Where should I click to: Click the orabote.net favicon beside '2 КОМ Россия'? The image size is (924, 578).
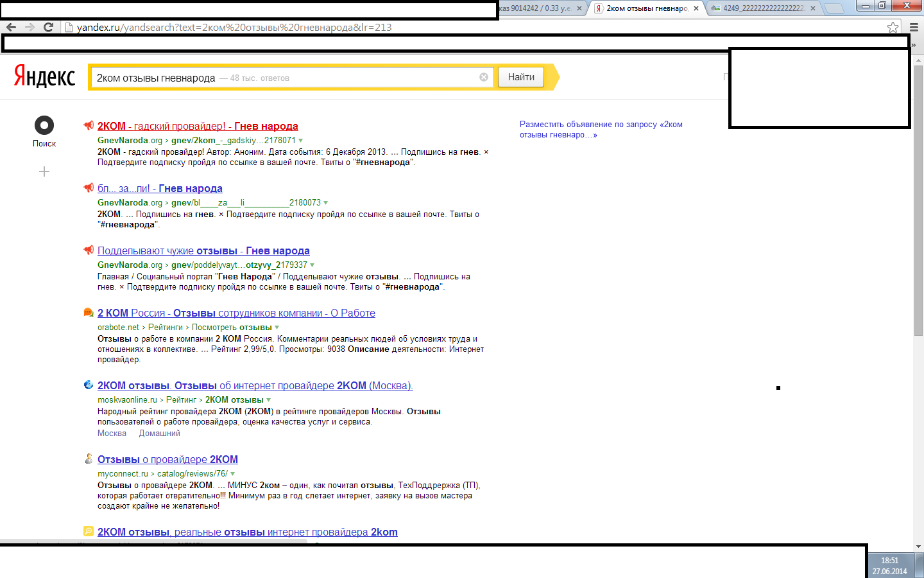pyautogui.click(x=89, y=312)
